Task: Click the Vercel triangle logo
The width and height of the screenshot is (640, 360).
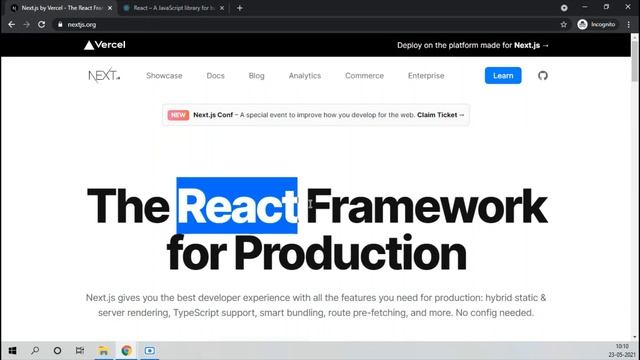Action: pos(105,45)
